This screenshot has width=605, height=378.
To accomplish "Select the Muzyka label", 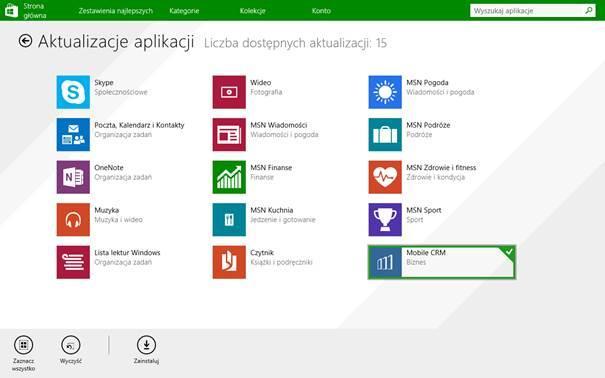I will tap(106, 210).
